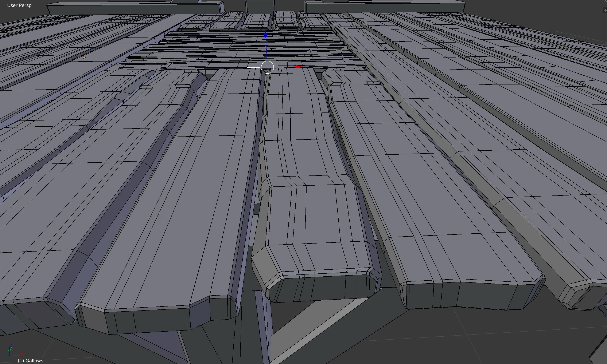This screenshot has width=607, height=364.
Task: Click the (1) Gallows object name label
Action: click(30, 361)
